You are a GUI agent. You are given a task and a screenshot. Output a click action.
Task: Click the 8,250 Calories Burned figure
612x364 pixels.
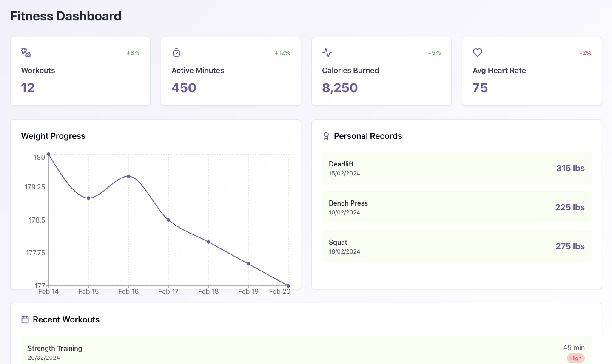(x=340, y=87)
